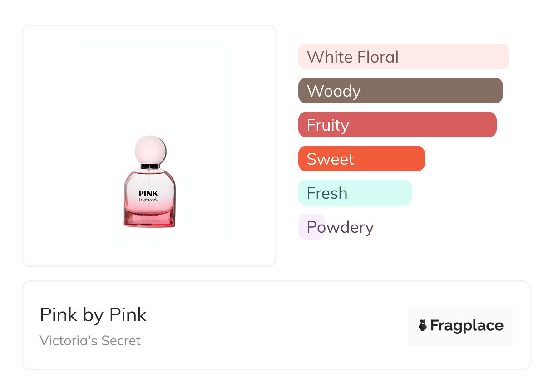Viewport: 553px width, 392px height.
Task: Open the Victoria's Secret brand link
Action: coord(90,341)
